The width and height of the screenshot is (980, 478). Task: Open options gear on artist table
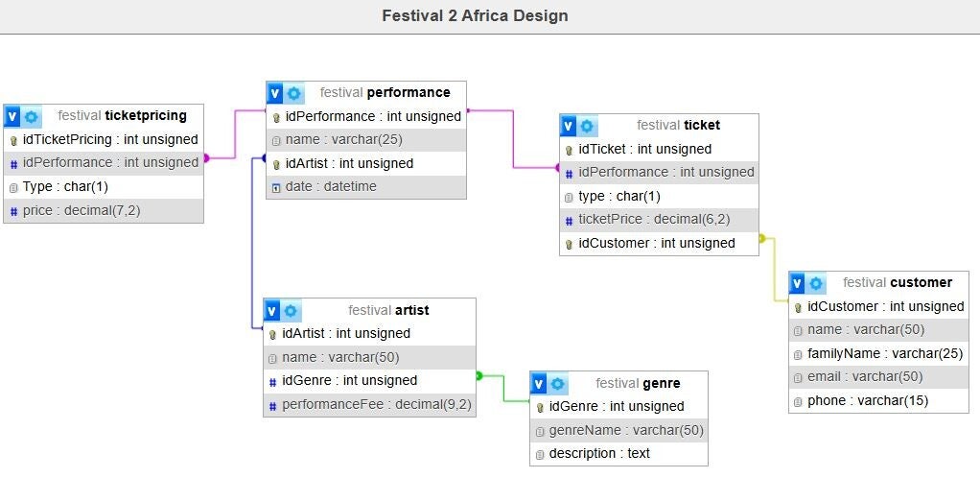pyautogui.click(x=292, y=310)
